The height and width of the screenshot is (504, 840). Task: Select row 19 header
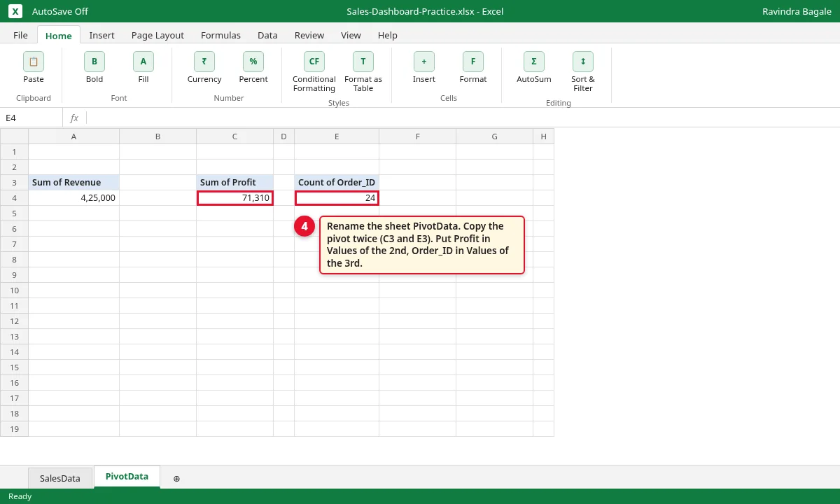14,429
